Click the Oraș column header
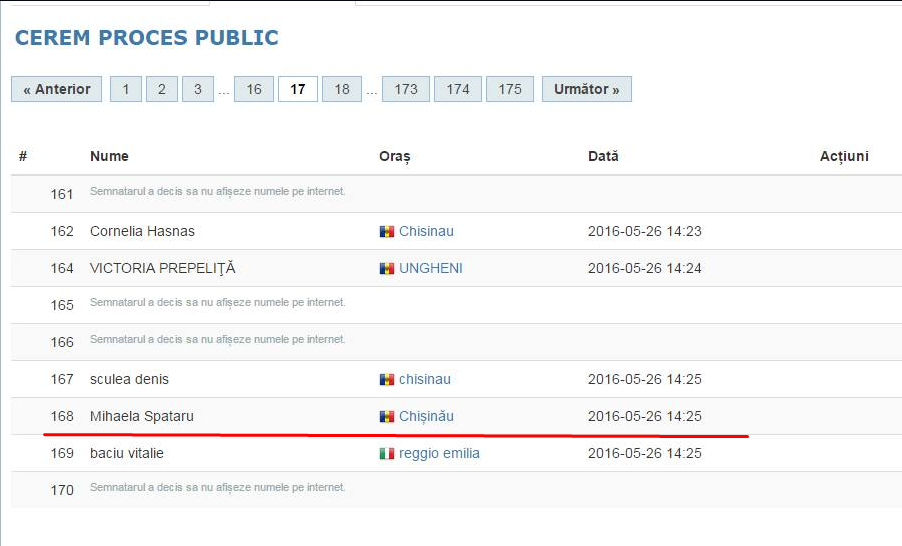Screen dimensions: 902x546 [x=395, y=156]
